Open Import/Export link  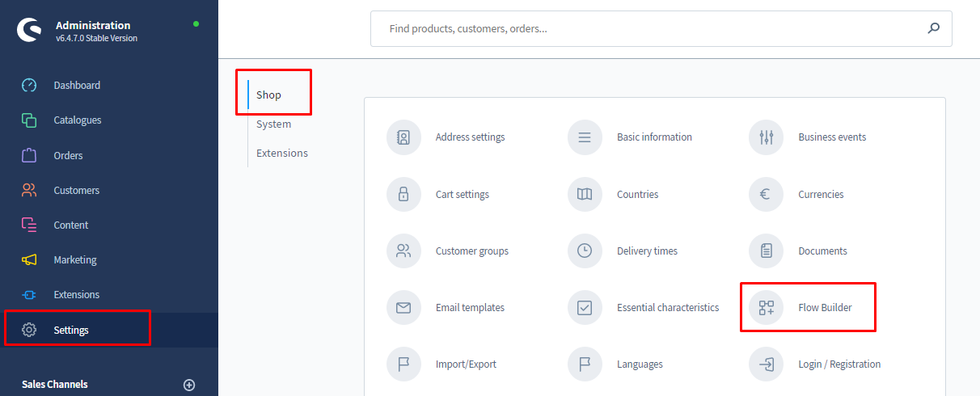[x=466, y=364]
